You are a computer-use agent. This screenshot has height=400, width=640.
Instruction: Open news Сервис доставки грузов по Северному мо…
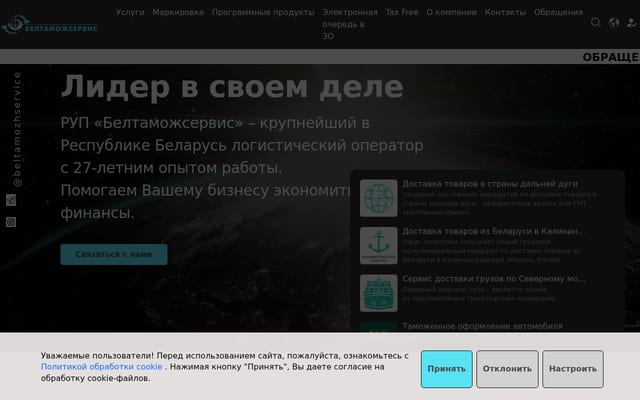(494, 278)
